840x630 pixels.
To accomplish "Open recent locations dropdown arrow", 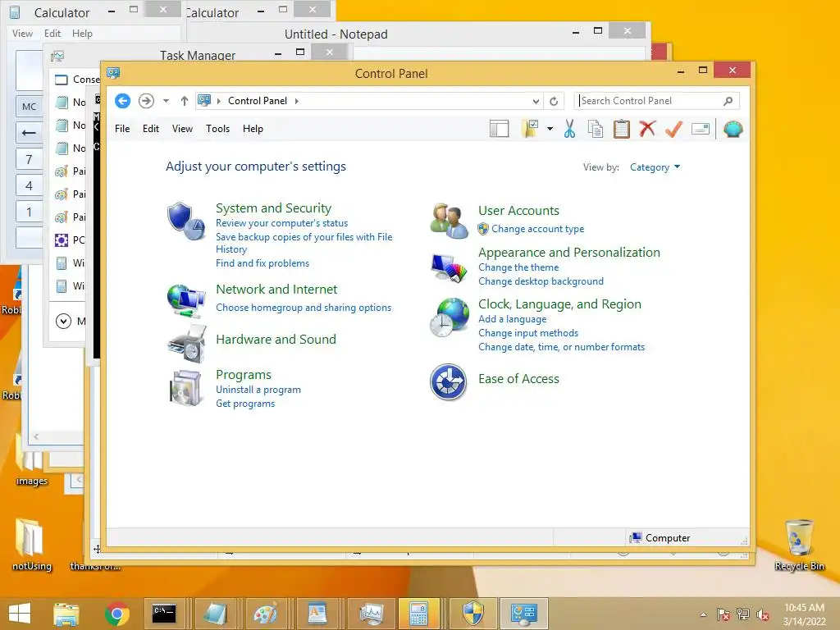I will click(166, 101).
